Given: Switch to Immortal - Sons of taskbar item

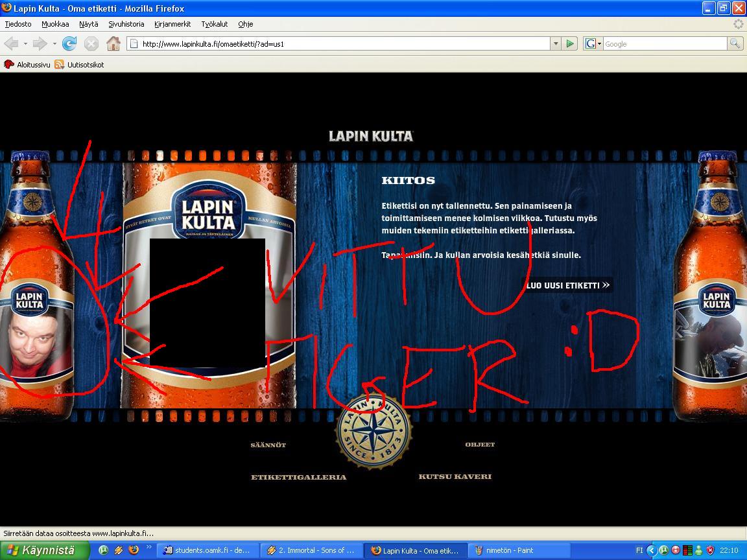Looking at the screenshot, I should (311, 550).
